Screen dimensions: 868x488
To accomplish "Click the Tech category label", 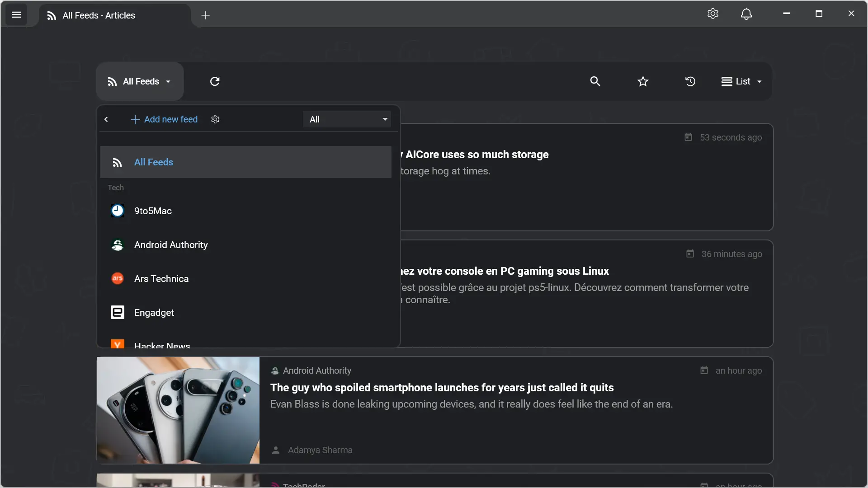I will 116,188.
